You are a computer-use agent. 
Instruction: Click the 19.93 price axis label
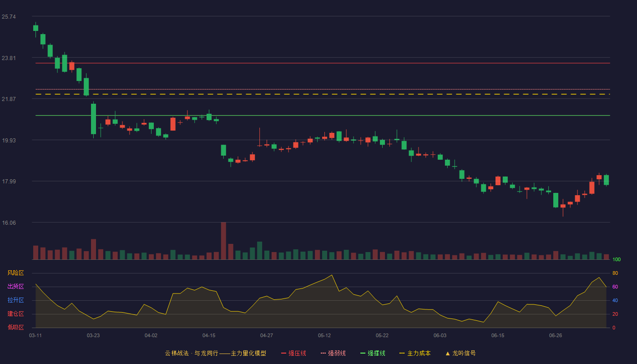pos(9,141)
